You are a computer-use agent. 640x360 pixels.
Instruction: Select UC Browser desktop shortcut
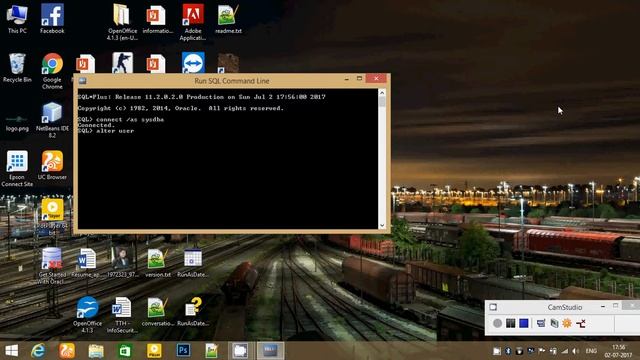(52, 165)
